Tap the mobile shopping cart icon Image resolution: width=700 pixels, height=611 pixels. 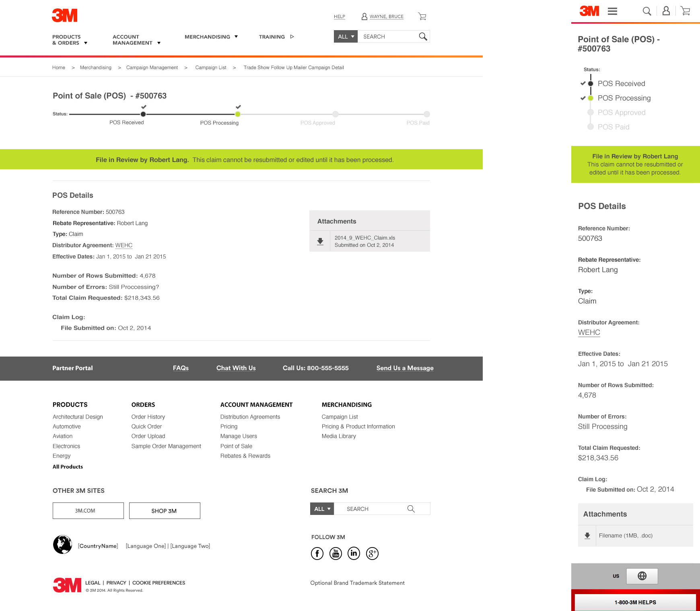pyautogui.click(x=686, y=11)
